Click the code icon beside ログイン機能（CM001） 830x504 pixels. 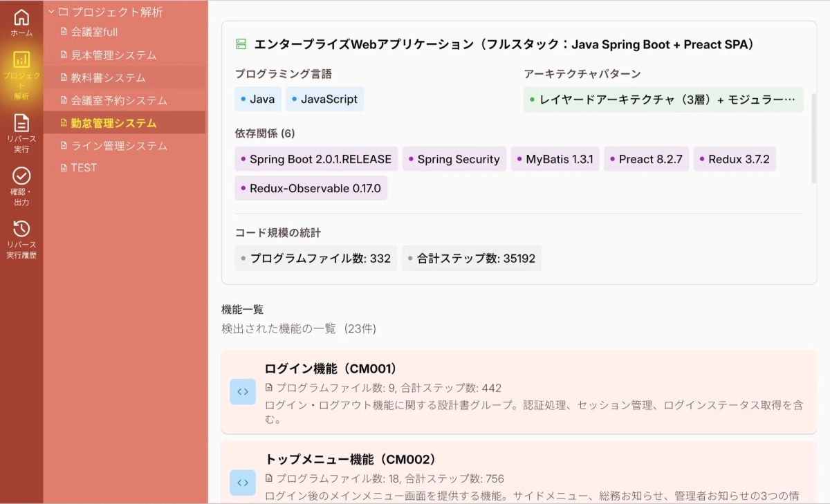[x=243, y=391]
